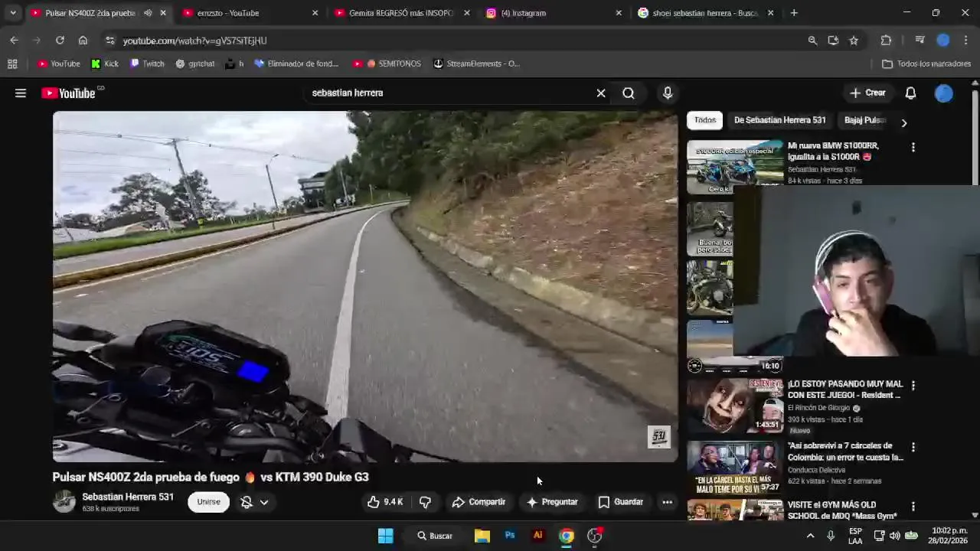This screenshot has width=980, height=551.
Task: Open the apps grid in bookmarks bar
Action: click(12, 64)
